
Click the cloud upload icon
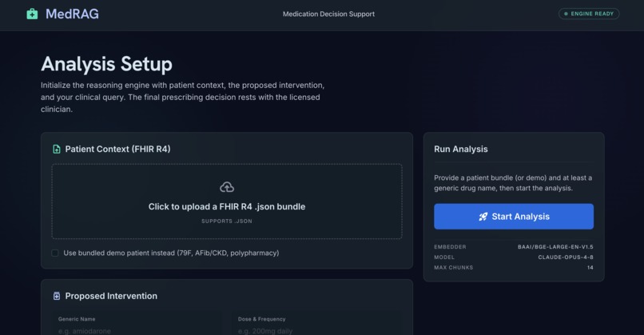tap(227, 187)
